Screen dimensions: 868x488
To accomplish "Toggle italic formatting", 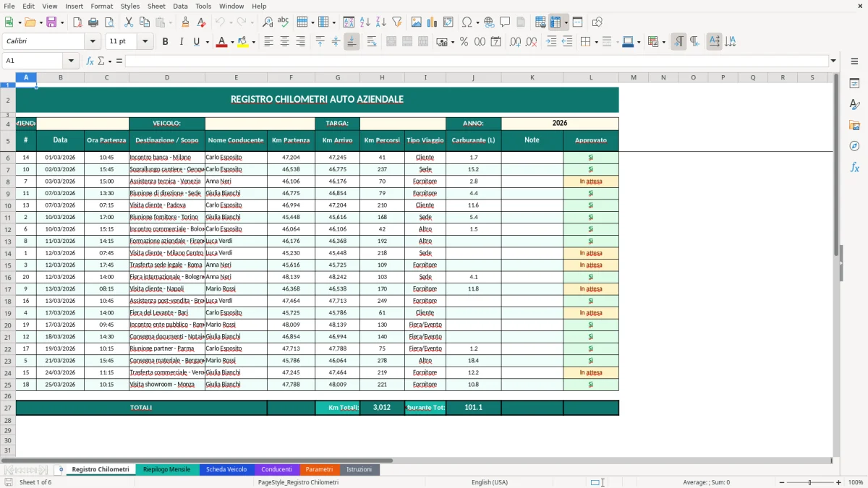I will (x=181, y=42).
